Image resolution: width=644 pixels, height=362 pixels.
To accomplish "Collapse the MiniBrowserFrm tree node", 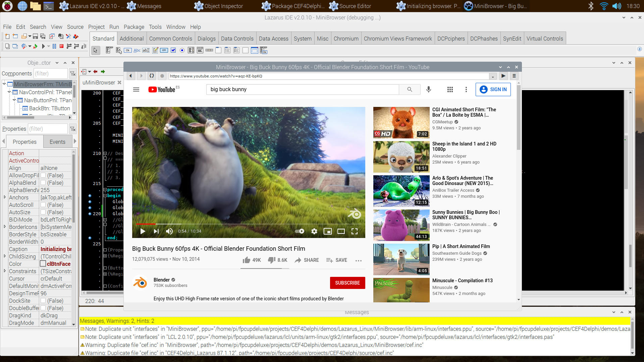I will [x=4, y=84].
